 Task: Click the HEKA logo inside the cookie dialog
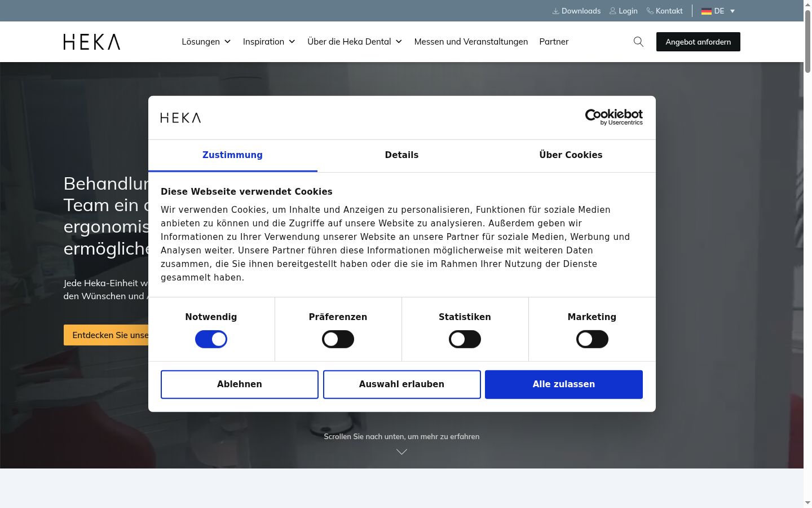tap(180, 117)
